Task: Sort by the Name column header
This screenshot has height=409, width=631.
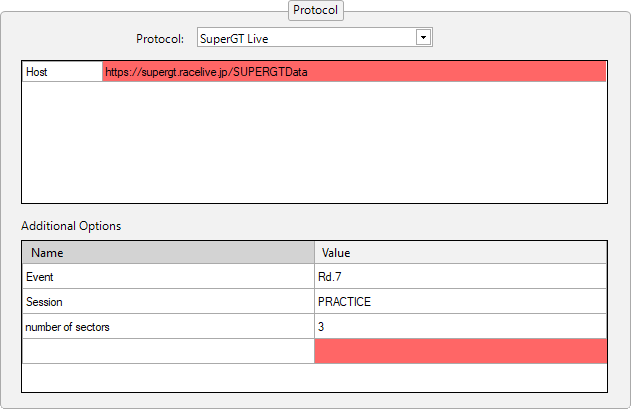Action: (168, 253)
